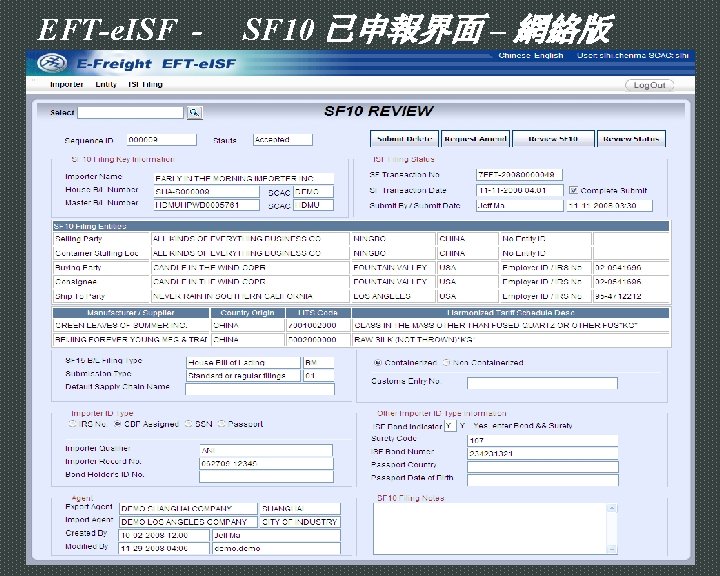Open the Importer menu

67,85
